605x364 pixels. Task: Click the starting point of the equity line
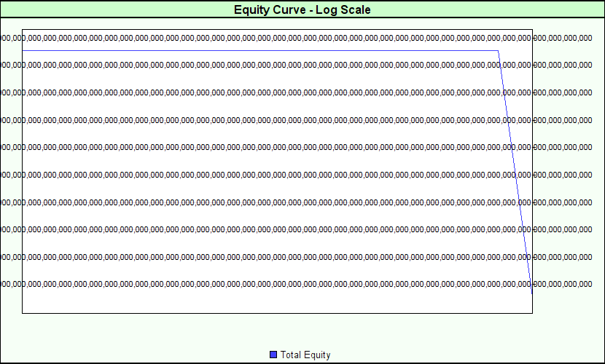(x=23, y=51)
